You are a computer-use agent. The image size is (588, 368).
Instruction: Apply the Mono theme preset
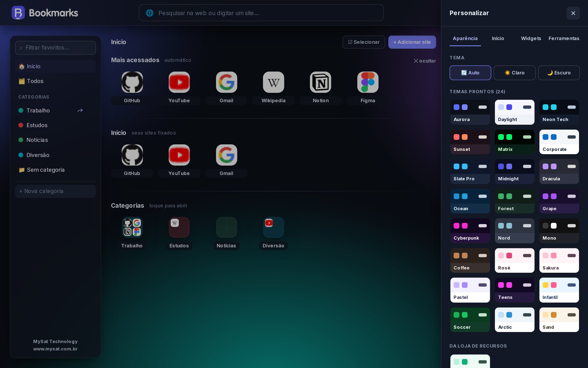click(559, 231)
